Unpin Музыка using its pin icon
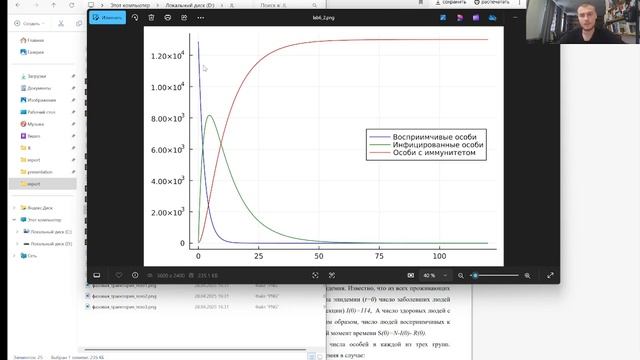This screenshot has height=360, width=640. (73, 124)
